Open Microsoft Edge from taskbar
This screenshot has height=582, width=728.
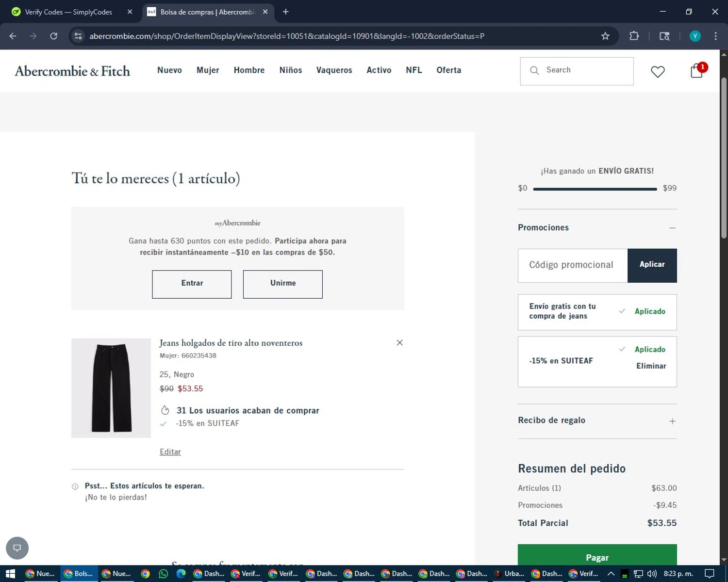[x=181, y=574]
